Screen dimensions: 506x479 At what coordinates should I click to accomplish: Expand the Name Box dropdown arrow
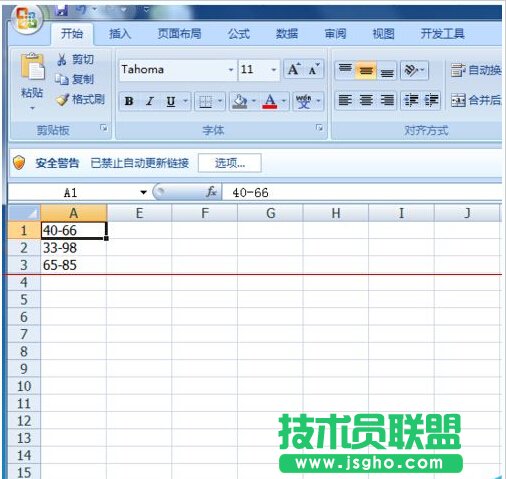tap(143, 192)
